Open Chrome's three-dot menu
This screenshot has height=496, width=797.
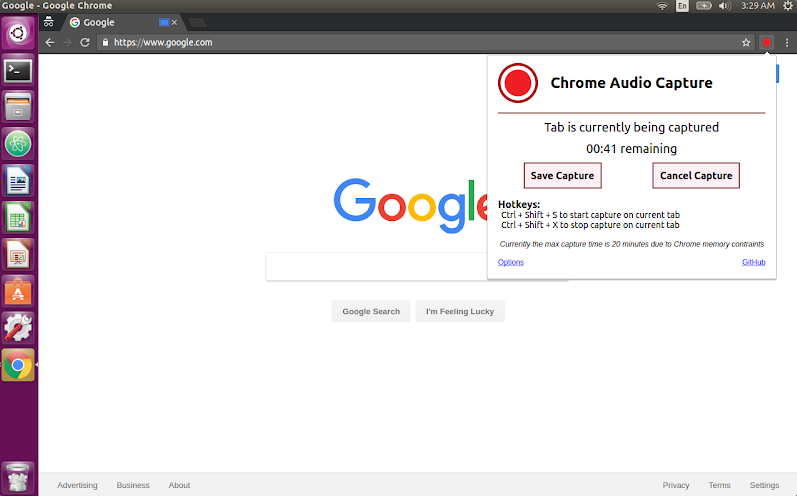[786, 43]
